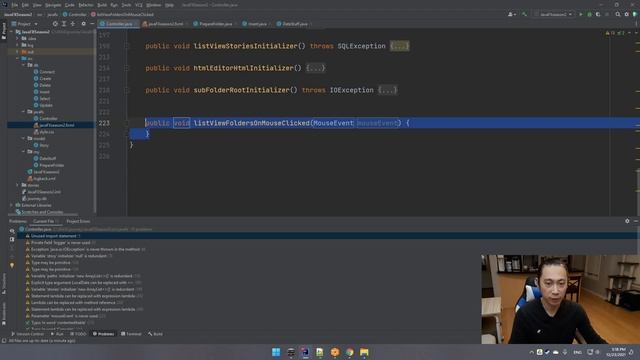Click the lightbulb quick-fix icon in Problems panel
The image size is (640, 360).
(12, 265)
